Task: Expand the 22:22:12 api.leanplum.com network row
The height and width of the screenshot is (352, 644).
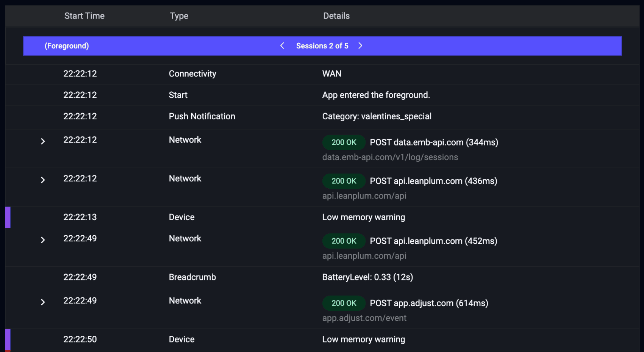Action: coord(42,180)
